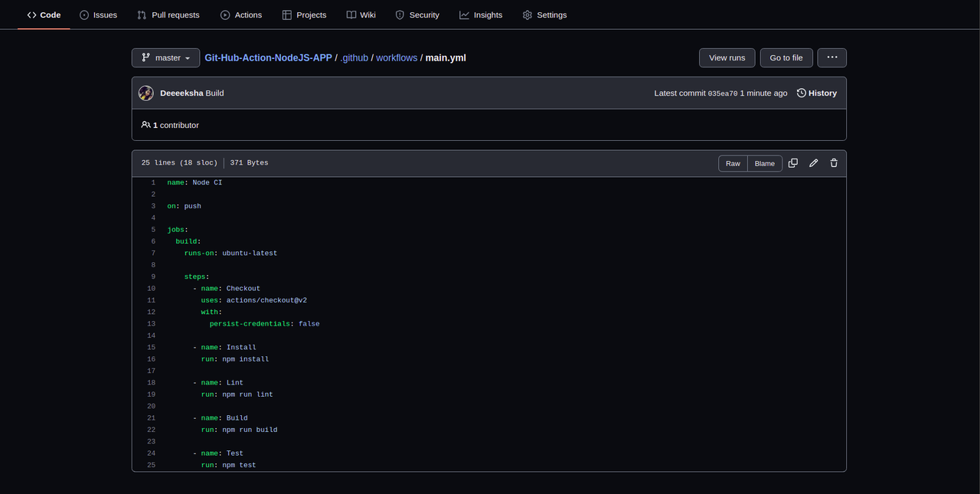Open repository Settings tab
980x494 pixels.
point(544,15)
